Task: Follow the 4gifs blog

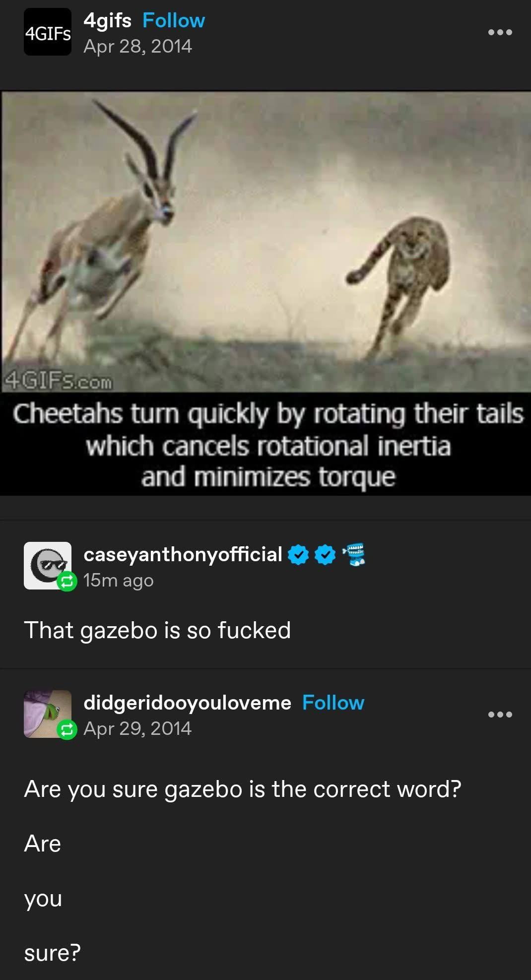Action: coord(173,20)
